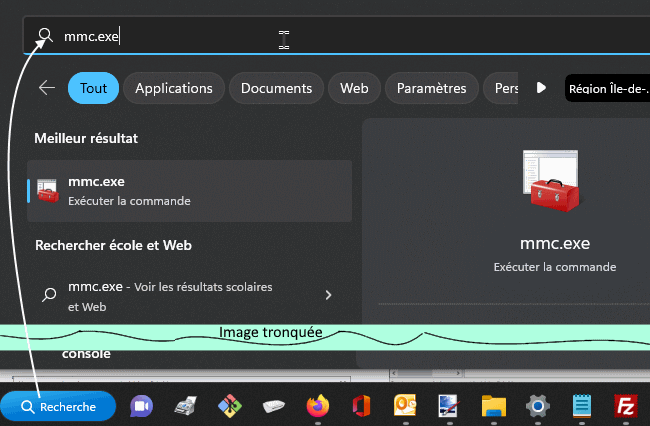The height and width of the screenshot is (426, 650).
Task: Click the mmc.exe title in the preview pane
Action: pos(555,244)
